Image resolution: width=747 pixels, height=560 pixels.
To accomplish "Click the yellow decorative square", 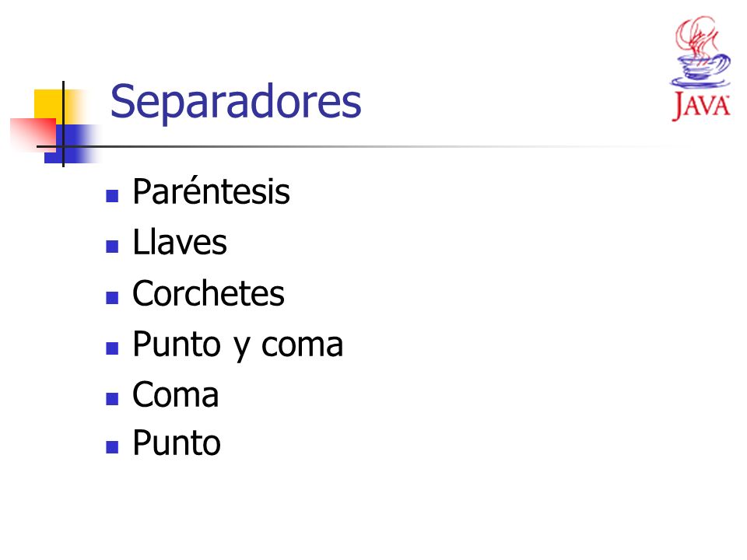I will (52, 105).
